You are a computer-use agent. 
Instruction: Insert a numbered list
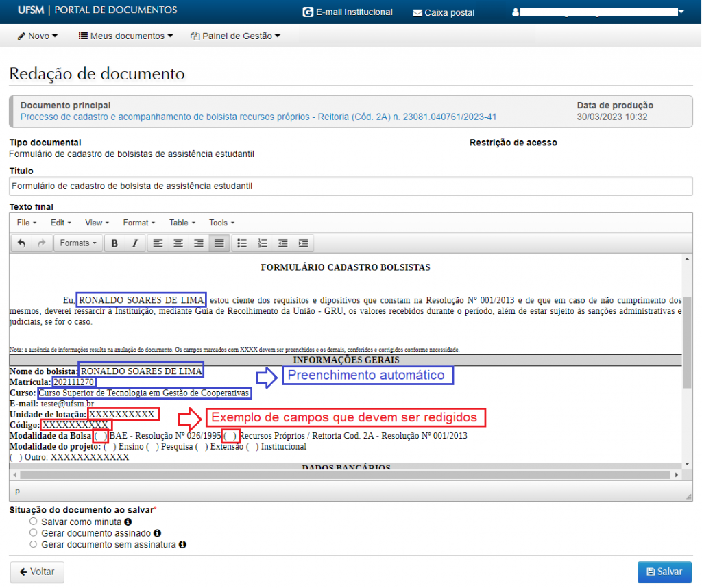click(x=262, y=243)
